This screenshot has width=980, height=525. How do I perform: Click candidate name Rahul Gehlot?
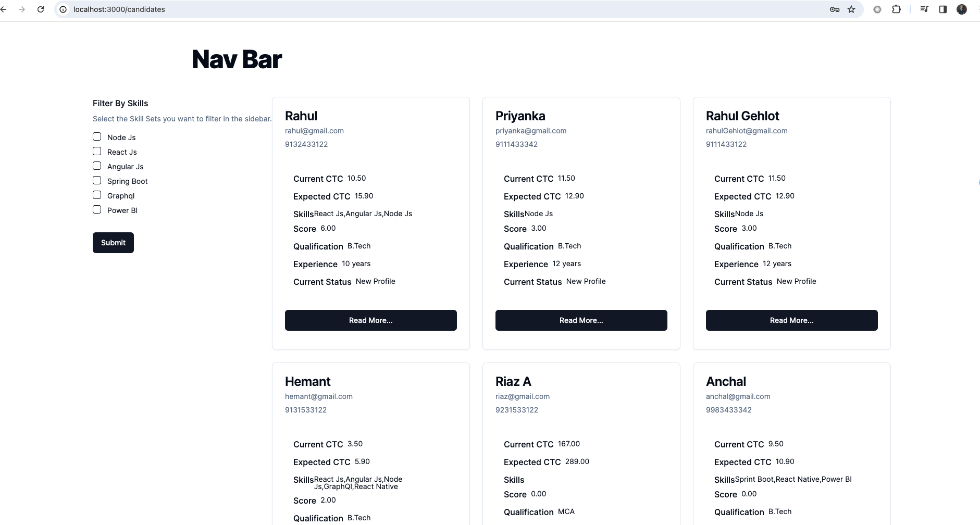pyautogui.click(x=742, y=116)
